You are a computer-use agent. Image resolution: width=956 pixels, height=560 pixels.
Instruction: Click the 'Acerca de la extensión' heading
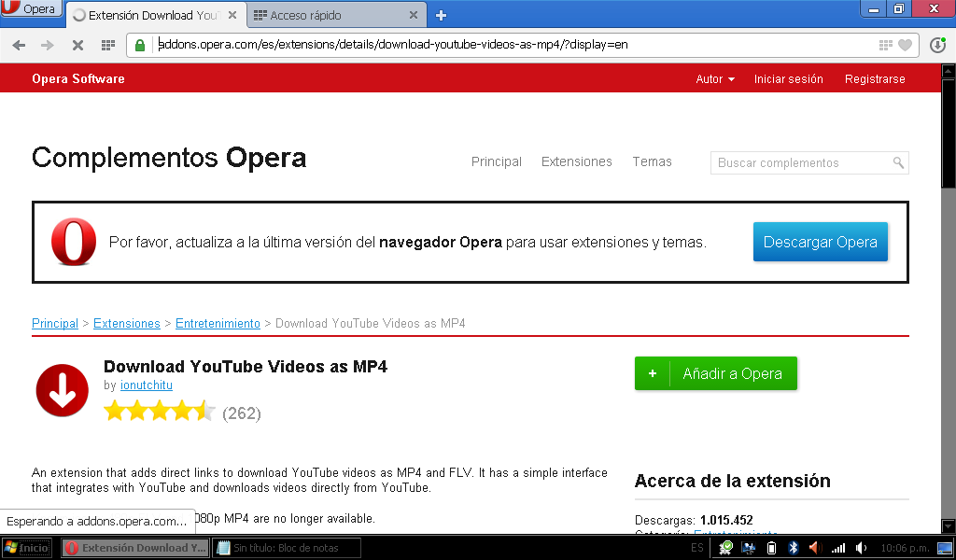click(732, 481)
